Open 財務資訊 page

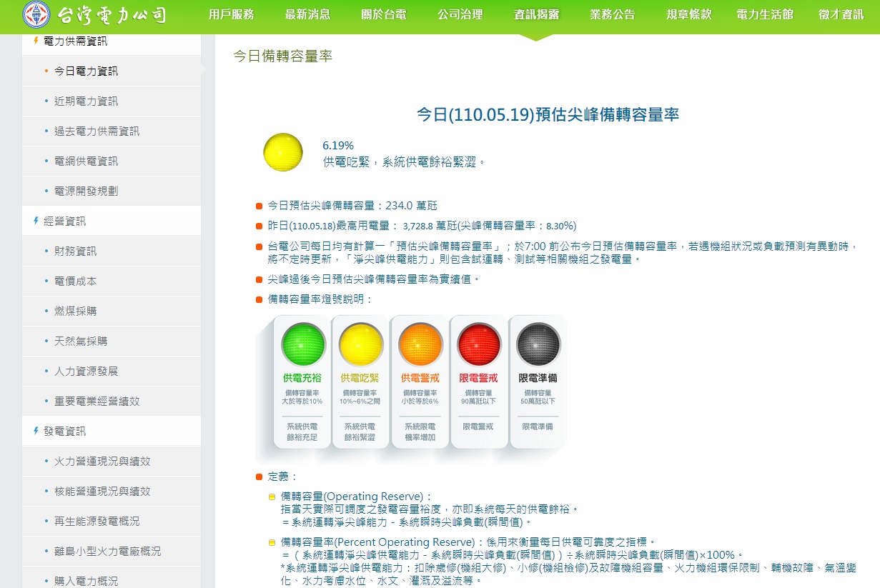(x=76, y=251)
